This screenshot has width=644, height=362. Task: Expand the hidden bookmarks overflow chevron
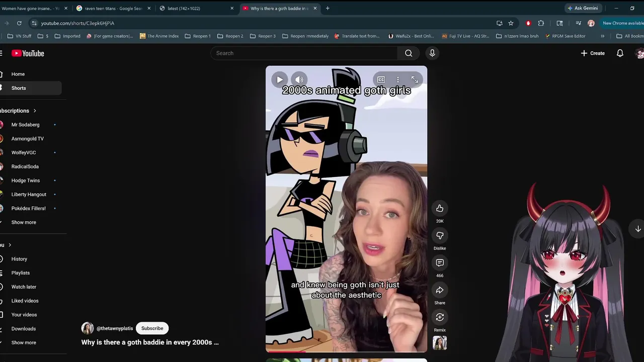(602, 36)
